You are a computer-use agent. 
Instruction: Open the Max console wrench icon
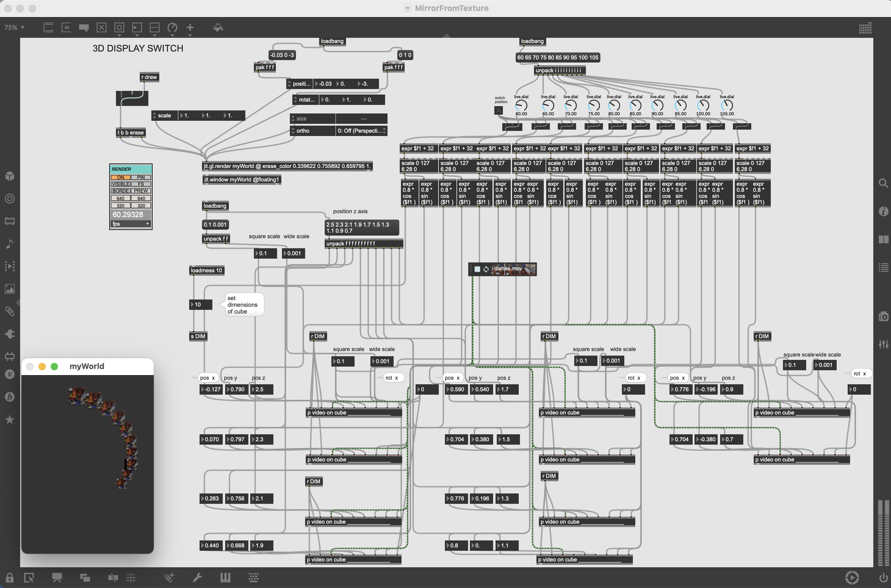pyautogui.click(x=197, y=578)
